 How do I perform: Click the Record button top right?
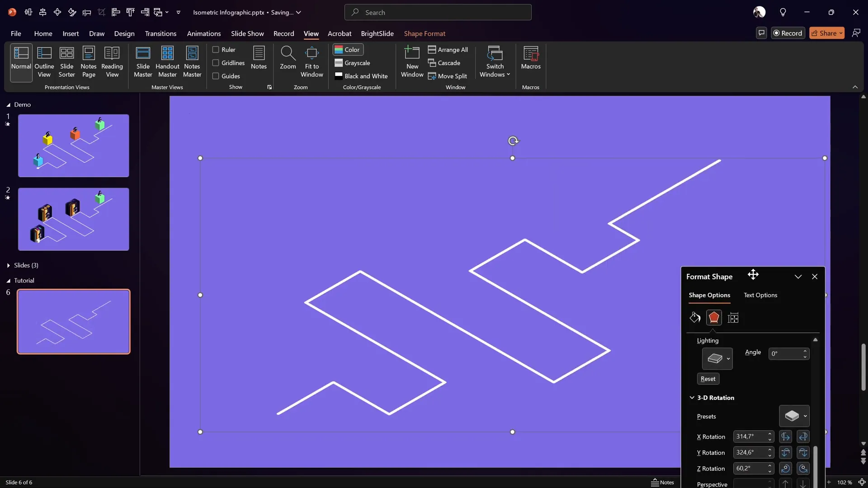pos(788,33)
